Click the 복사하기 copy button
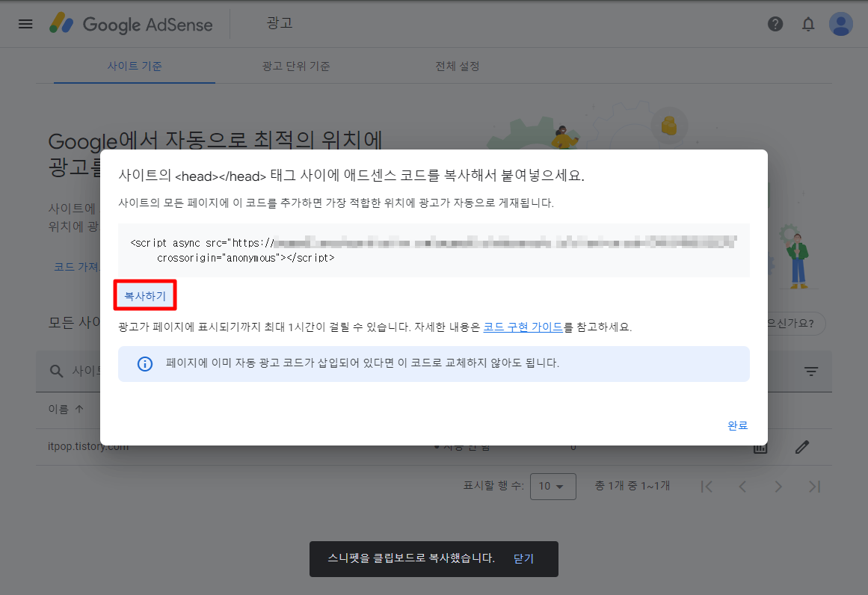 click(x=145, y=295)
